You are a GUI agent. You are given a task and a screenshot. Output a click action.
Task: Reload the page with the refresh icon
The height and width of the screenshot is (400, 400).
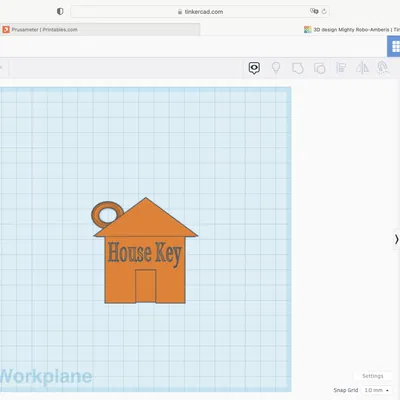[x=324, y=12]
